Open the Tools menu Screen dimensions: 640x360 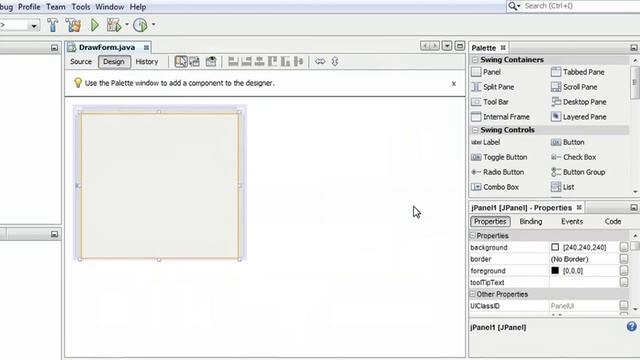click(81, 7)
